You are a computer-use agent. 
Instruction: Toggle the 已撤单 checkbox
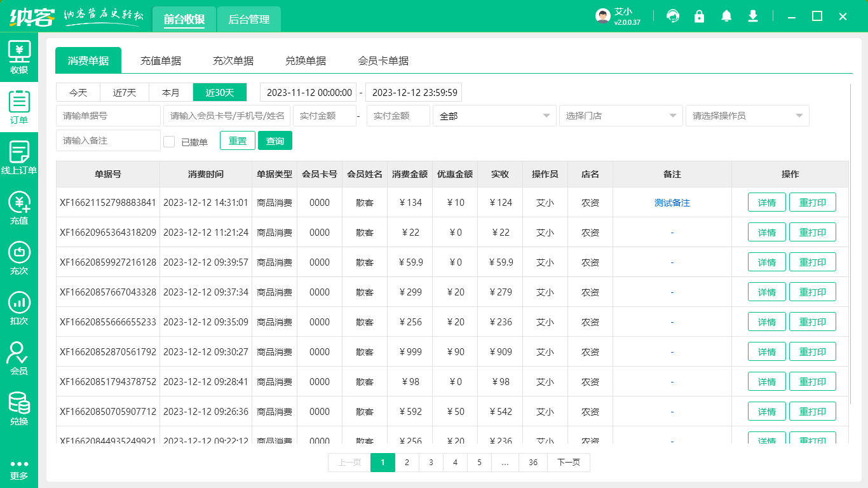169,141
